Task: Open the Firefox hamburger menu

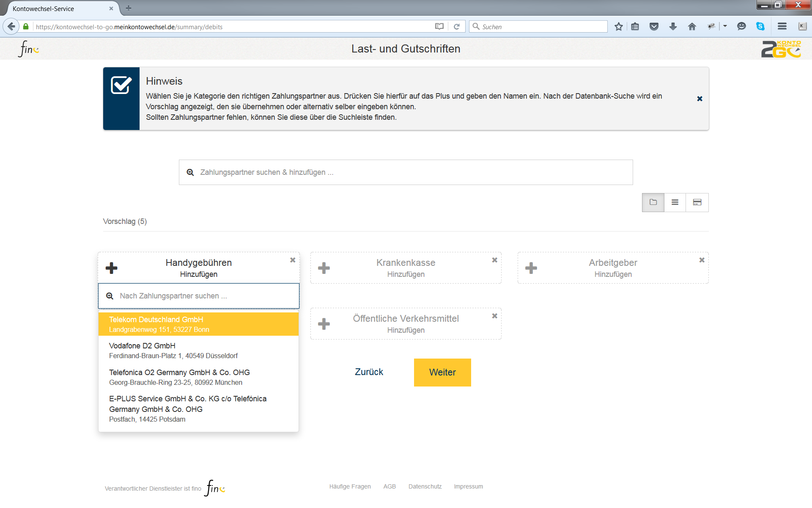Action: (x=782, y=27)
